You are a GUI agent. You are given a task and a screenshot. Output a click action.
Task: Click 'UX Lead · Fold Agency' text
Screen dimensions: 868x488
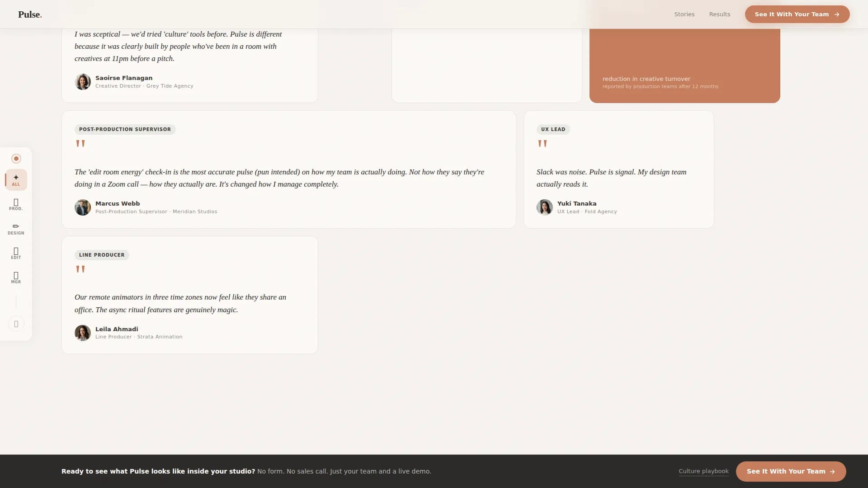587,211
